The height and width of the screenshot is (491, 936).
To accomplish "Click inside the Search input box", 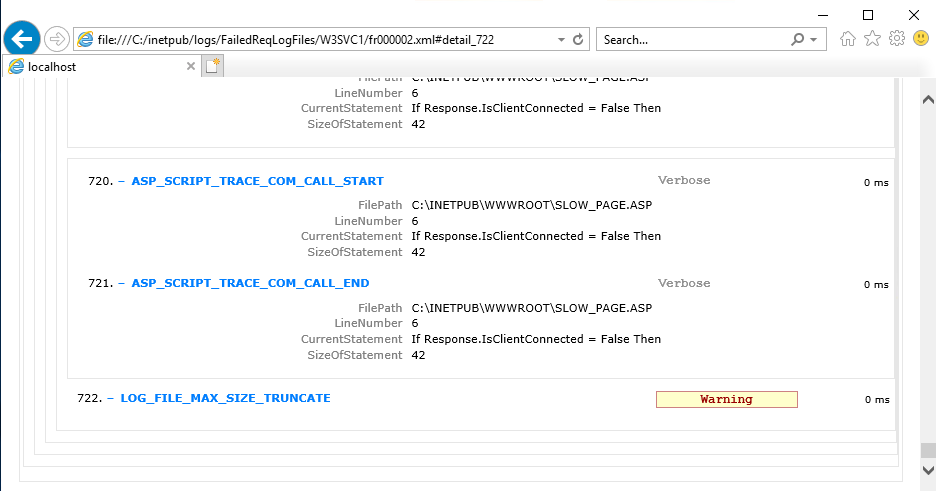I will coord(690,39).
